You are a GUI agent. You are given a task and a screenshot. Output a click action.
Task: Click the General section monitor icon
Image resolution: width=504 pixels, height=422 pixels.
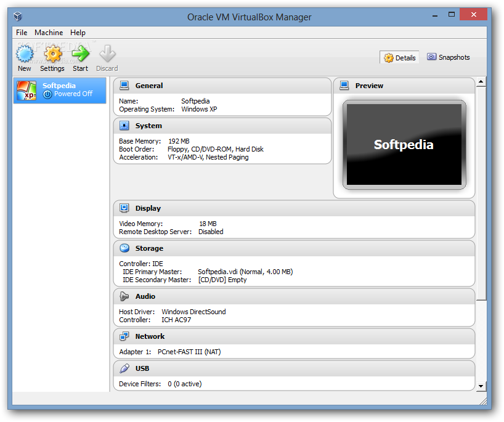point(124,86)
